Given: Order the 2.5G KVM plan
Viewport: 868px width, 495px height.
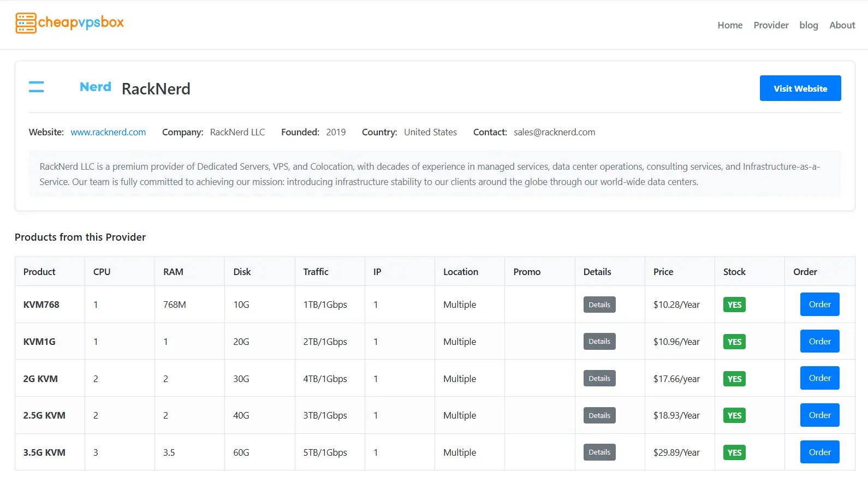Looking at the screenshot, I should coord(819,415).
